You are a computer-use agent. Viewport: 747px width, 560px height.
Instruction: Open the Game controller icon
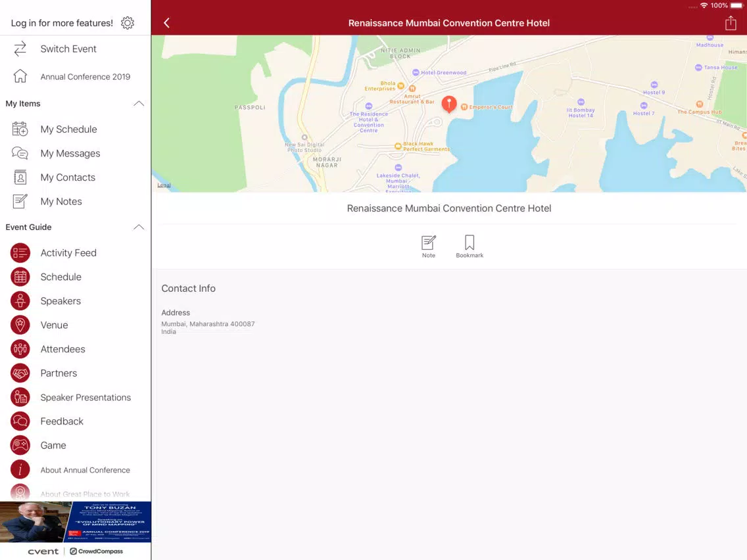[20, 445]
